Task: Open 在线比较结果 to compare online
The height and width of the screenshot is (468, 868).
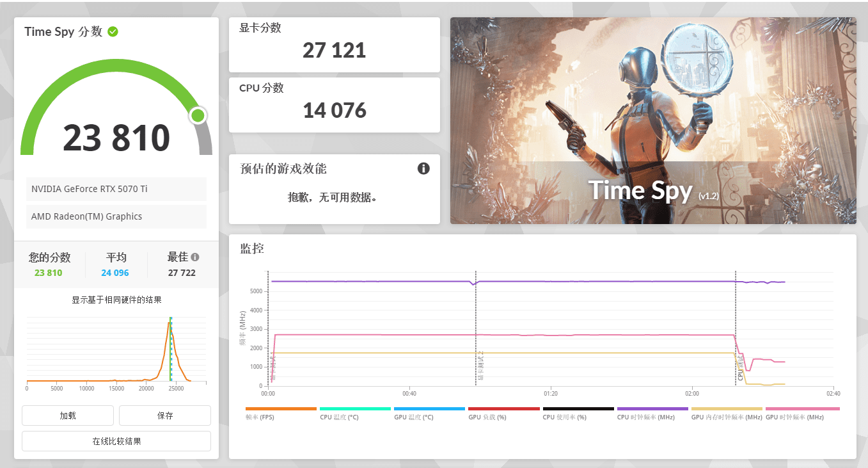Action: [116, 441]
